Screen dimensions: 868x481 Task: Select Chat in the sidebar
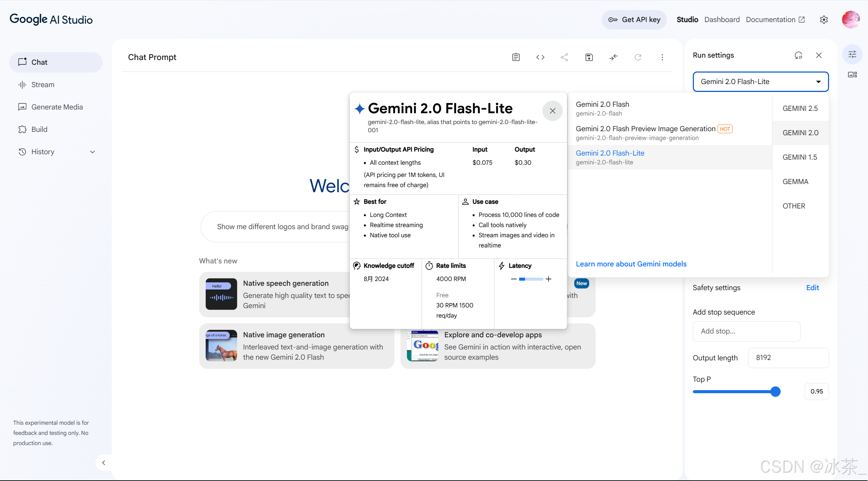click(56, 62)
